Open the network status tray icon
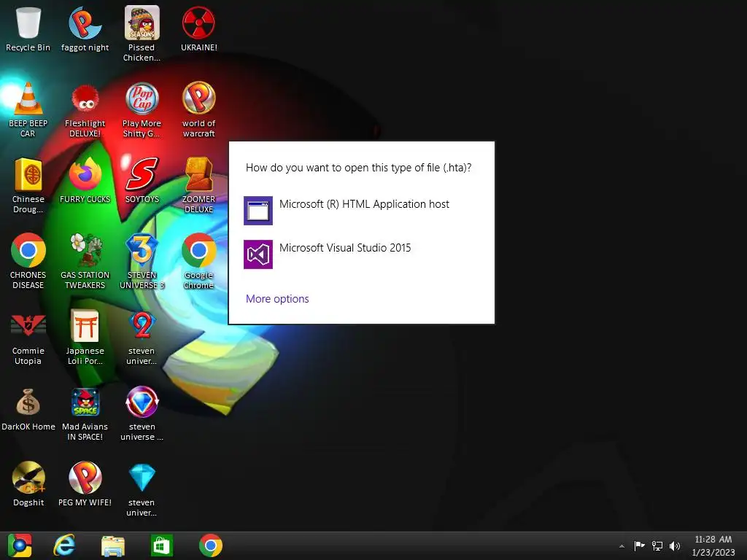Viewport: 747px width, 560px height. click(x=657, y=545)
